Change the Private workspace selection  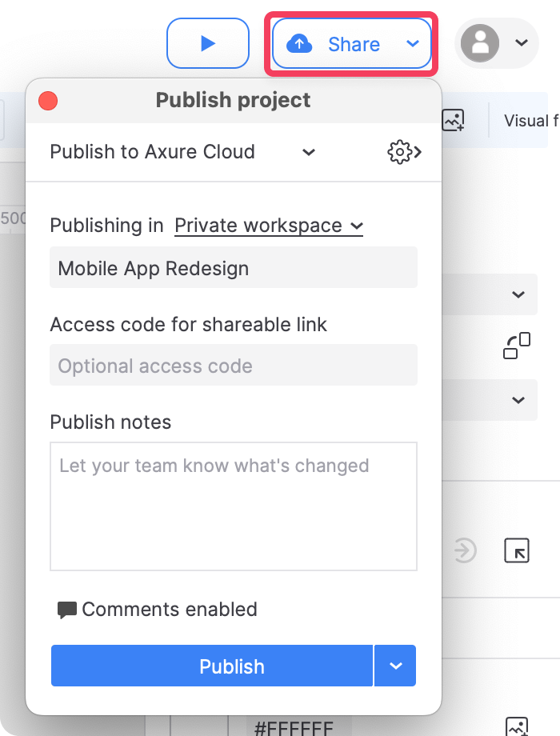[269, 226]
